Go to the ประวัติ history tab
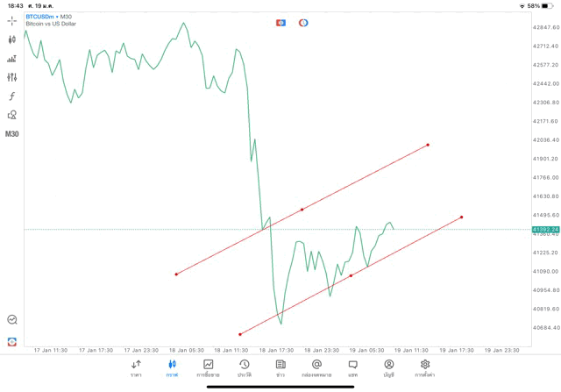Screen dimensions: 561x392 coord(245,367)
